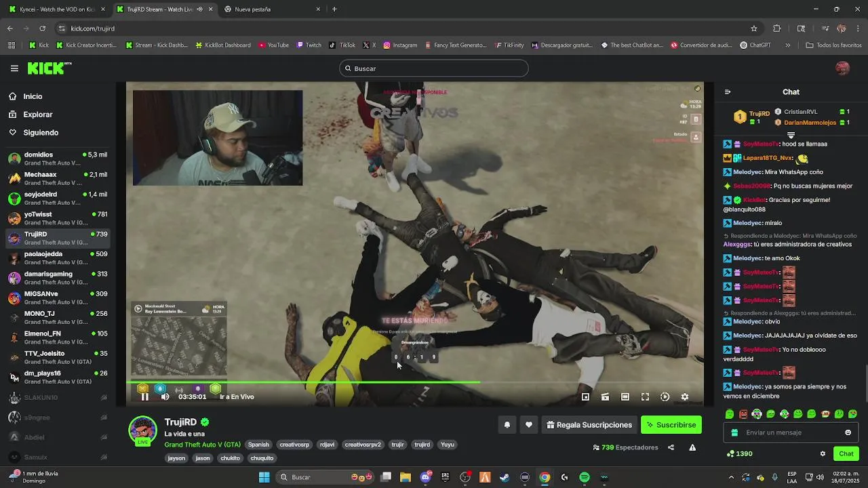Click Regala Suscripciones button
Screen dimensions: 868x488
(x=589, y=425)
